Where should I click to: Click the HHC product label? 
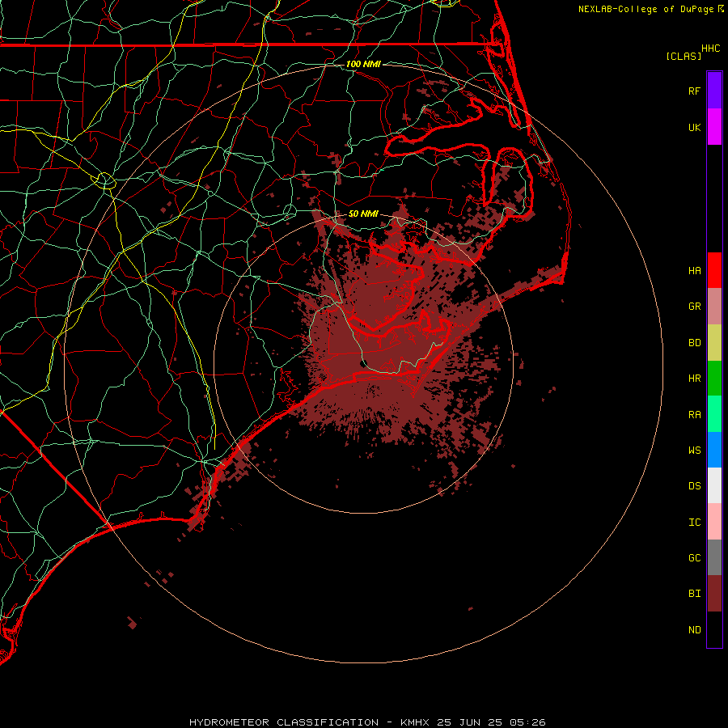pyautogui.click(x=710, y=49)
